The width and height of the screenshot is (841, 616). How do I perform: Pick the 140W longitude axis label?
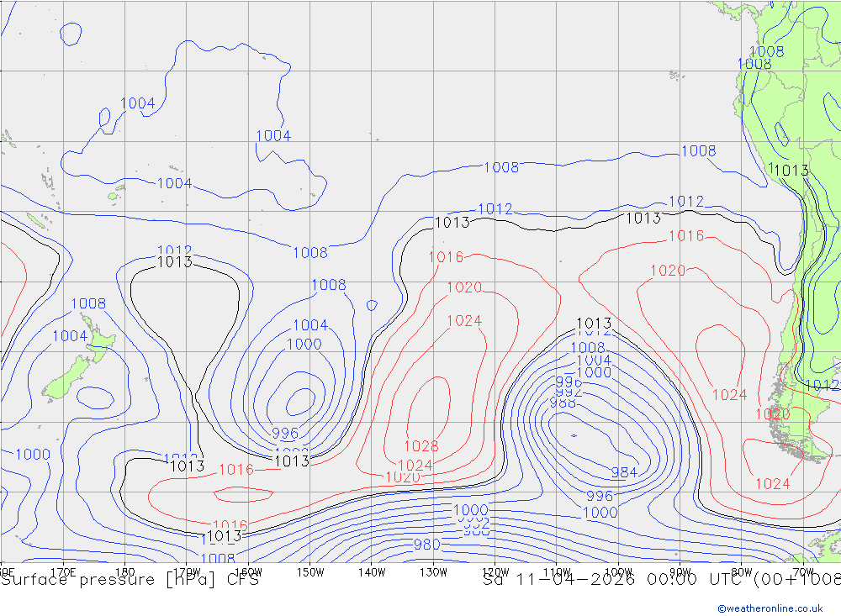click(372, 572)
